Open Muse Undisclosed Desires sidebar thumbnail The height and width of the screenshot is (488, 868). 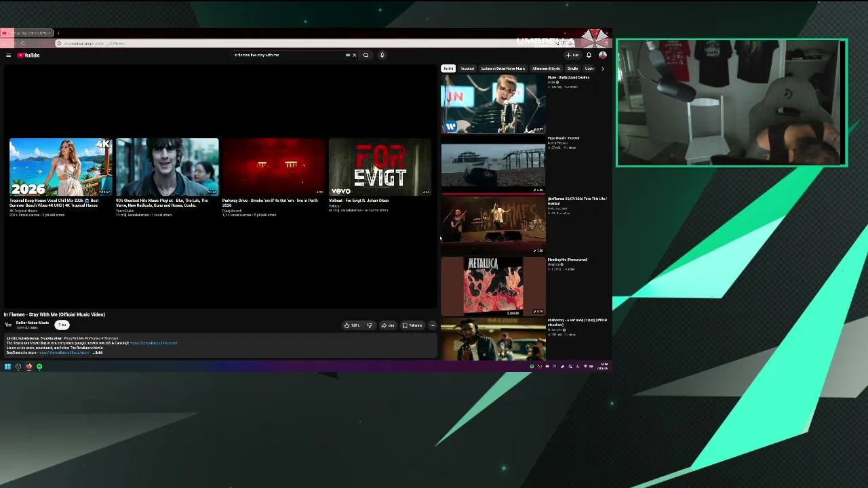tap(493, 104)
